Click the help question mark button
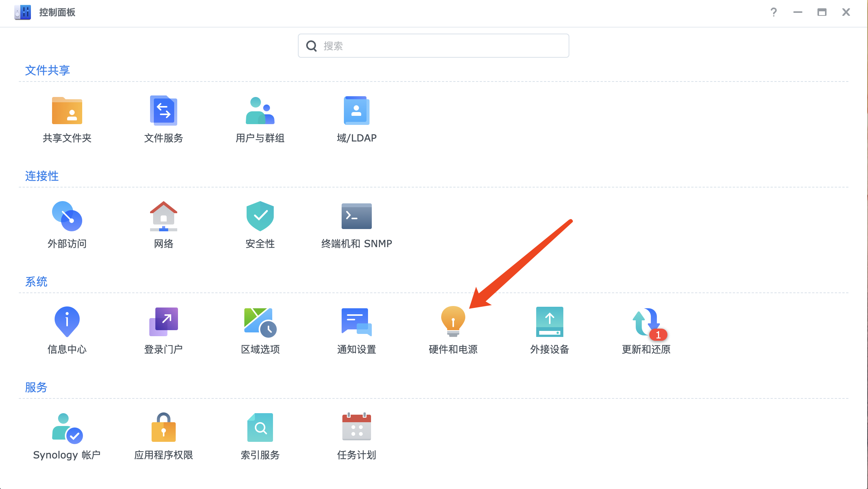The height and width of the screenshot is (489, 868). pos(773,12)
